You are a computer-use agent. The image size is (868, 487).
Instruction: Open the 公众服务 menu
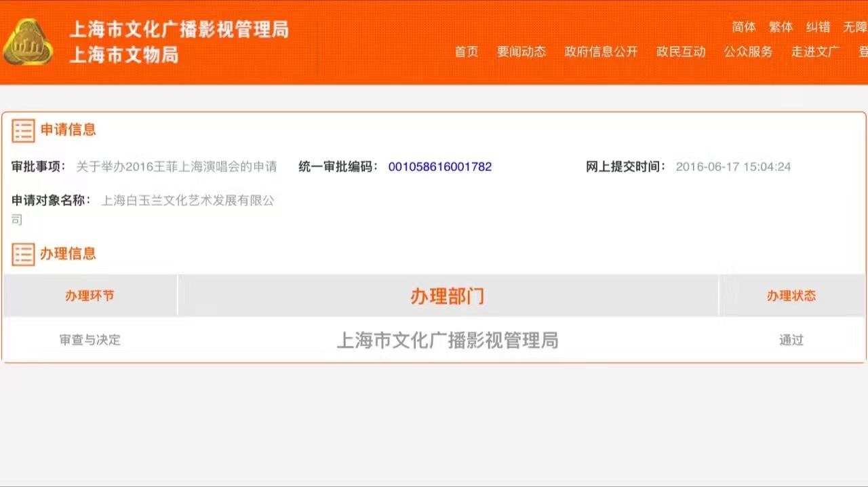tap(748, 52)
